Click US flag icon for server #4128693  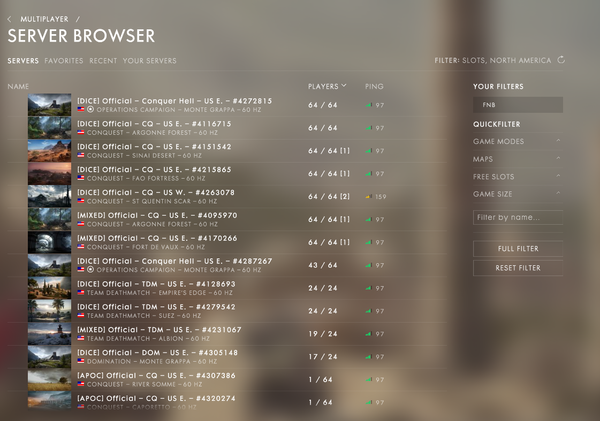pyautogui.click(x=81, y=293)
